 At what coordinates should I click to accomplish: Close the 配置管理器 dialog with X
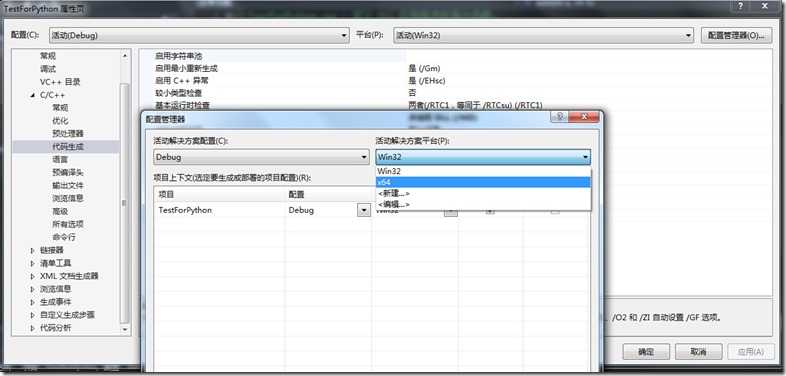584,117
